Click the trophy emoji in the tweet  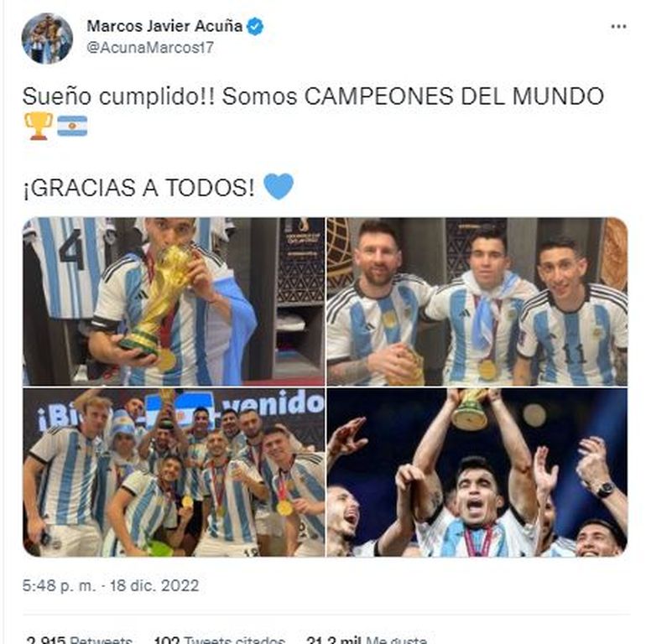[x=39, y=126]
